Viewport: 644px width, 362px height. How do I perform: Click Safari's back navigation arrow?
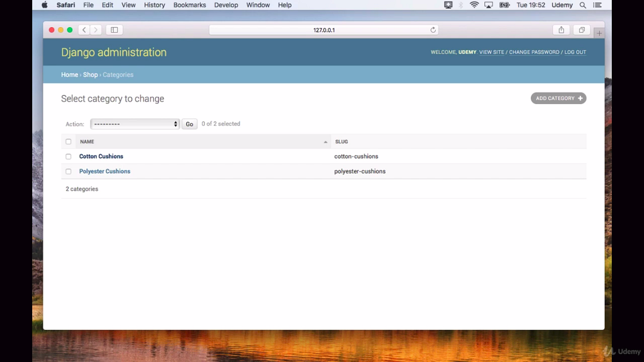tap(84, 29)
